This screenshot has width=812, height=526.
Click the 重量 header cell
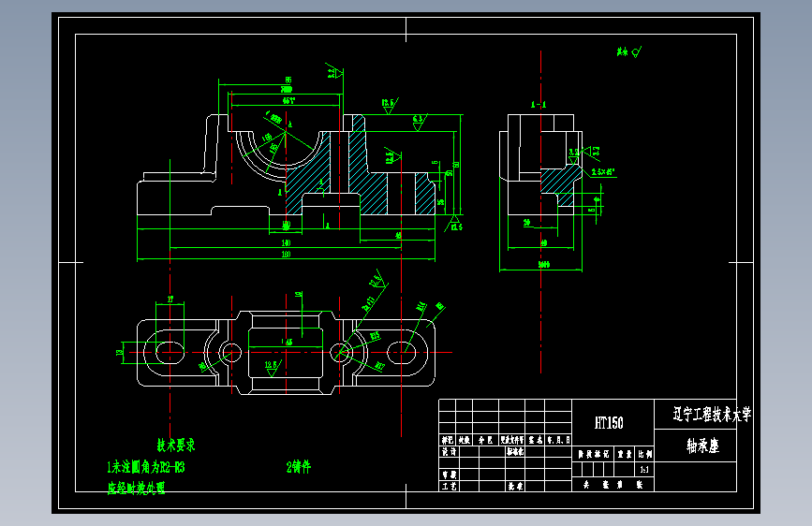tap(624, 454)
